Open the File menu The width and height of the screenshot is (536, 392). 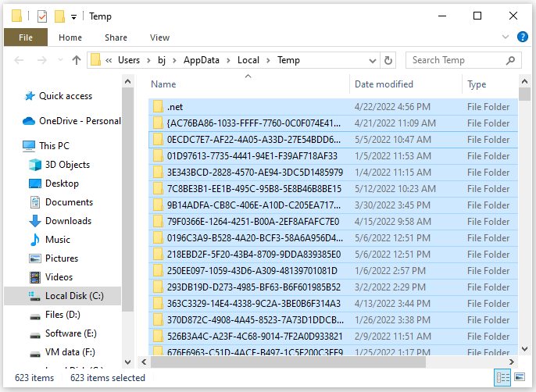click(x=26, y=37)
